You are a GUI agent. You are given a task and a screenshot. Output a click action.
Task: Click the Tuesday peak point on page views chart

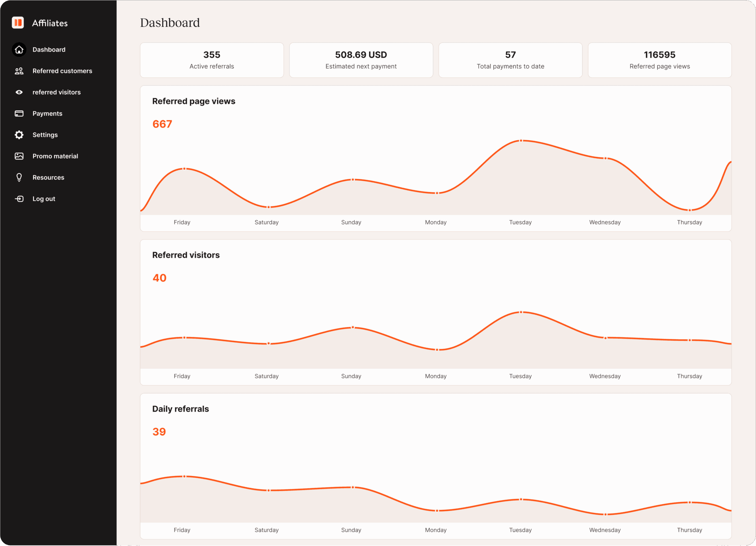(521, 141)
